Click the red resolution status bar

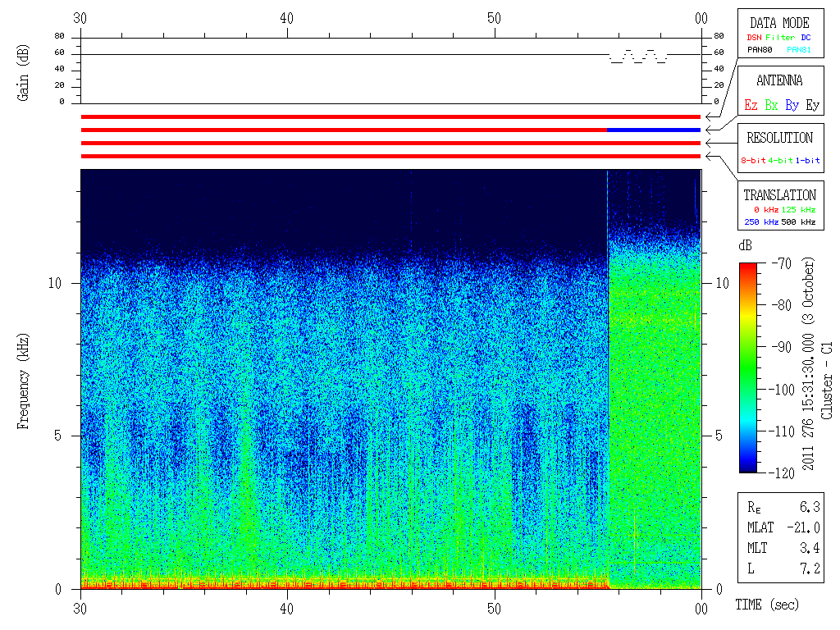[x=390, y=143]
